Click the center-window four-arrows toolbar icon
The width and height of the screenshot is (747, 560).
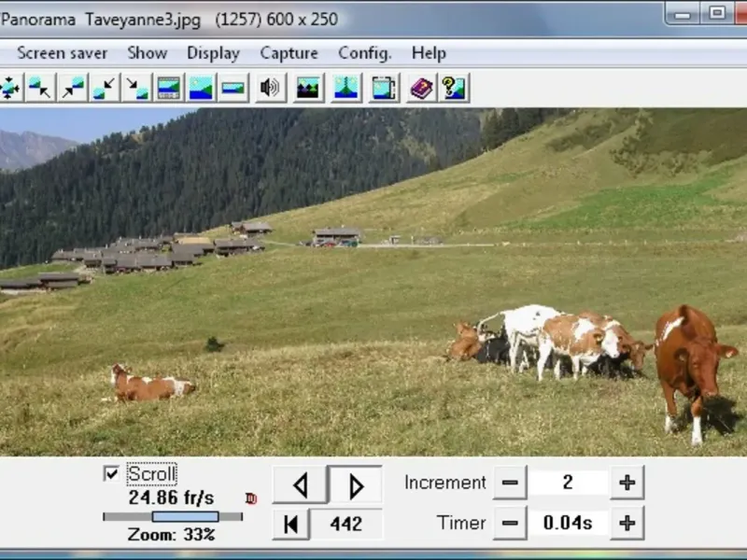click(x=10, y=88)
